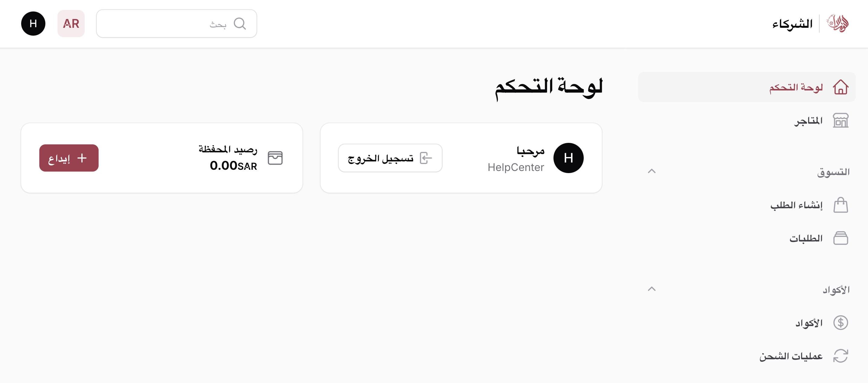
Task: Click the إيداع deposit button
Action: click(x=69, y=158)
